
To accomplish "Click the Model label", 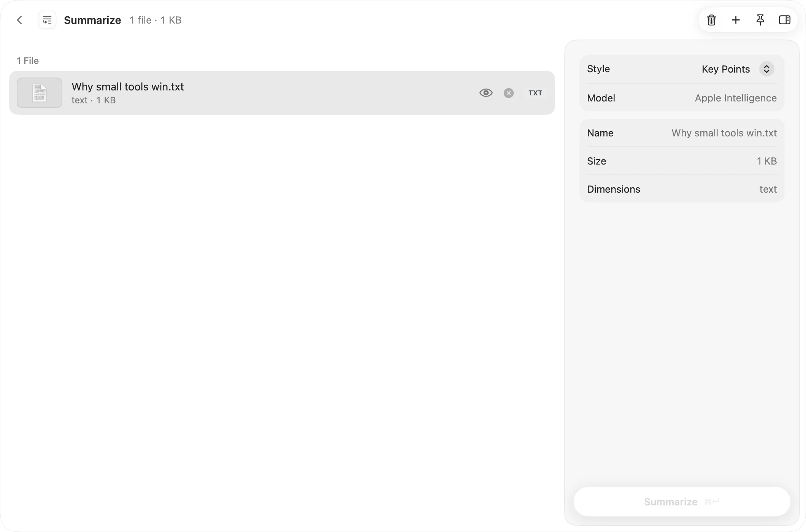I will 601,98.
